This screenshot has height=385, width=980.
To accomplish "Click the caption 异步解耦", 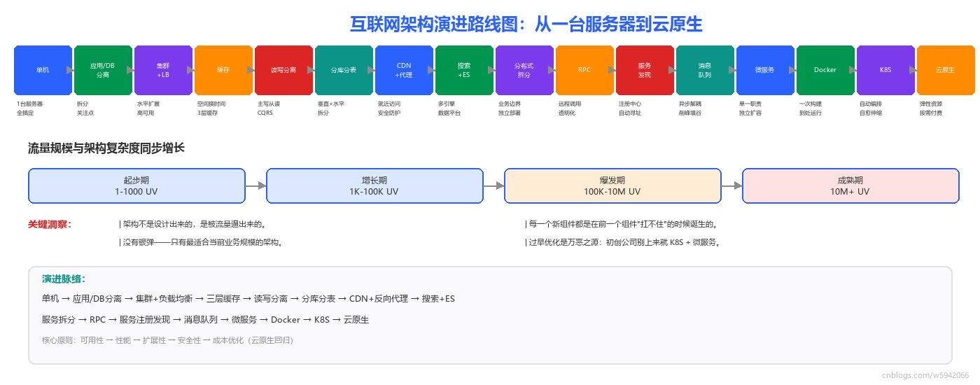I will 690,104.
